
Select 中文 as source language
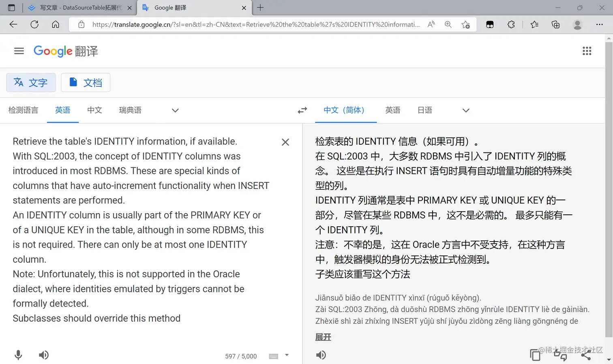[94, 110]
